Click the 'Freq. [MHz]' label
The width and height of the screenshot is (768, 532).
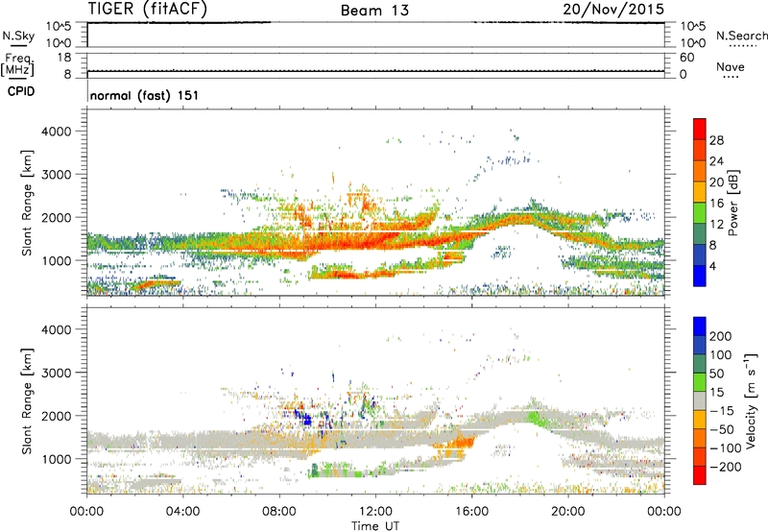click(17, 64)
